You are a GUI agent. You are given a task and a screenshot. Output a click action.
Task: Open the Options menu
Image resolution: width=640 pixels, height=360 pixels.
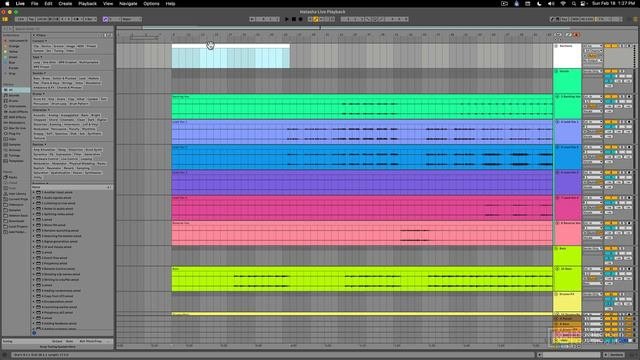pyautogui.click(x=151, y=4)
